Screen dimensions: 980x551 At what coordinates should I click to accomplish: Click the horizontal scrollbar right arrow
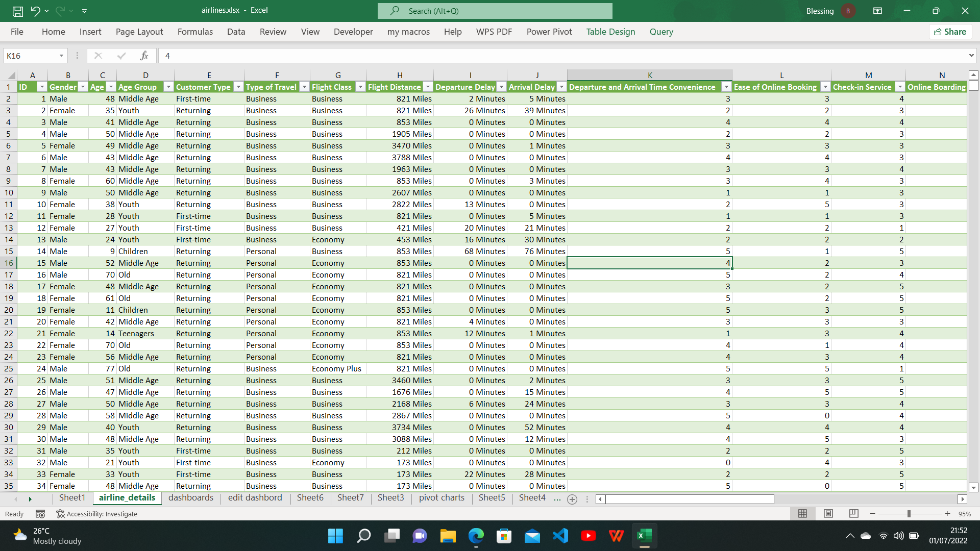tap(962, 499)
